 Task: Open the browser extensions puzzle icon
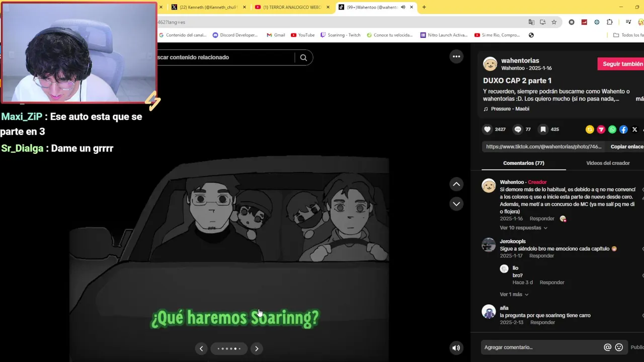(x=610, y=22)
